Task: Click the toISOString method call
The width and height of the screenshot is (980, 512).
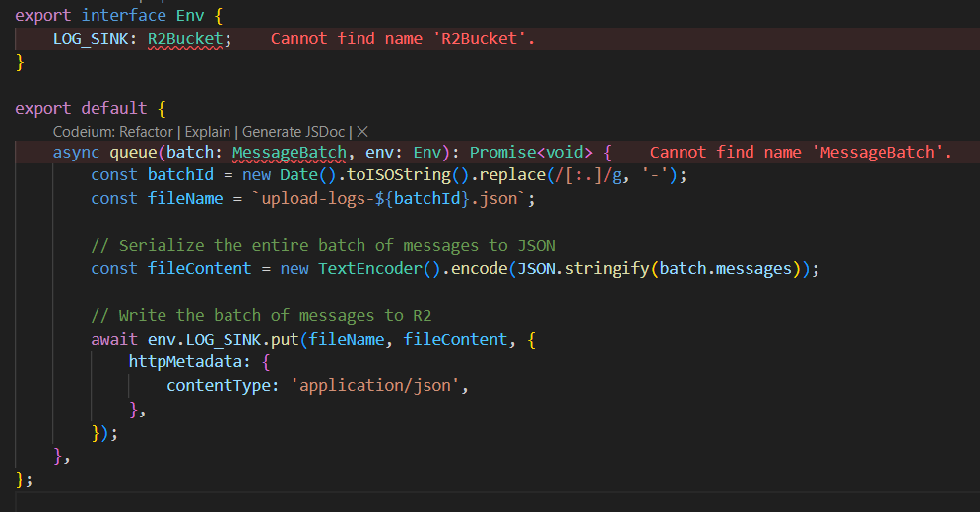Action: pos(399,175)
